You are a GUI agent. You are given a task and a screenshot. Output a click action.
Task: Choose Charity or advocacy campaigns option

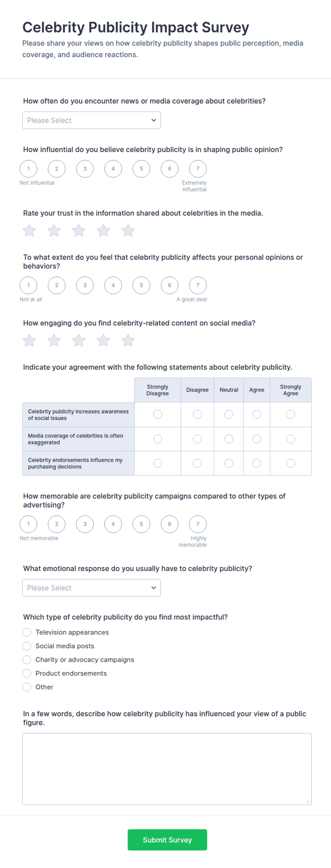(27, 659)
